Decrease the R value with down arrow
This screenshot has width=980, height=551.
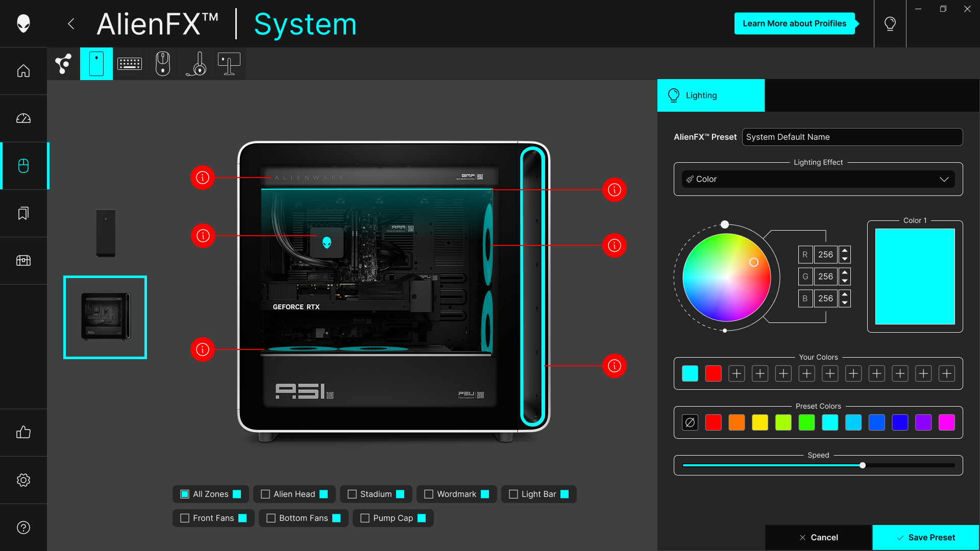click(x=845, y=259)
